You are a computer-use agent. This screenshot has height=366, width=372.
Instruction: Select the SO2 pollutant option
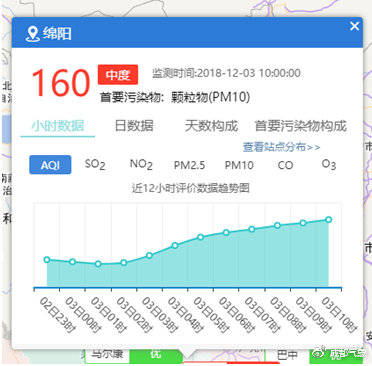pos(95,164)
